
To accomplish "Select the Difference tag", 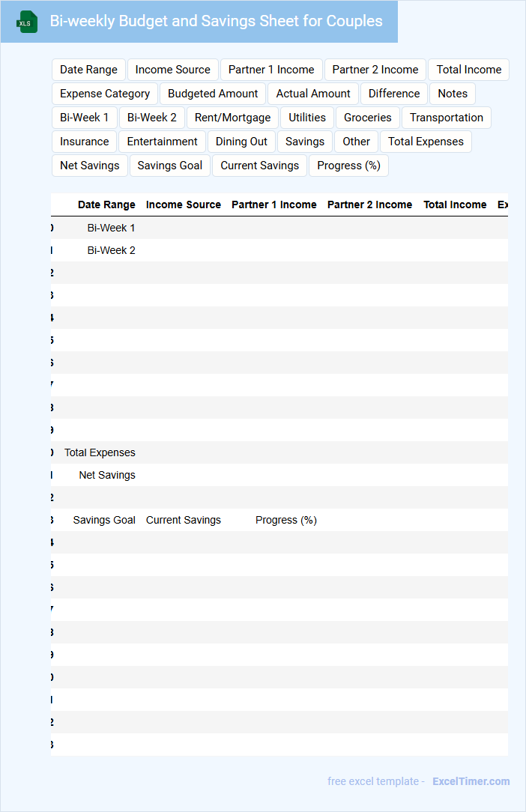I will [x=394, y=94].
